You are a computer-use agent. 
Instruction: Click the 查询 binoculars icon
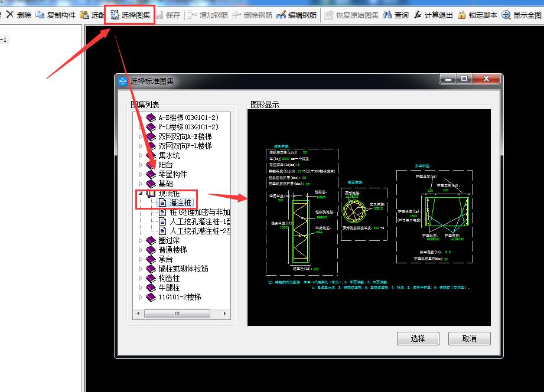387,15
